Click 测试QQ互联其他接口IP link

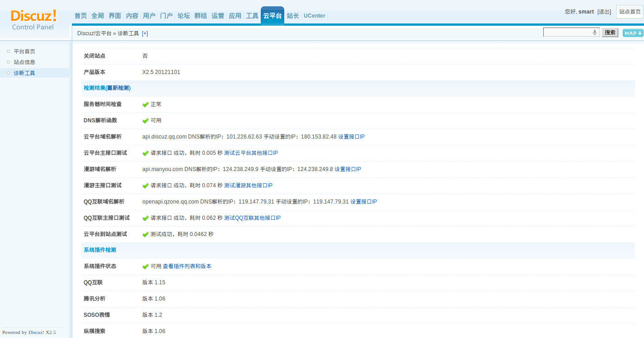click(252, 218)
